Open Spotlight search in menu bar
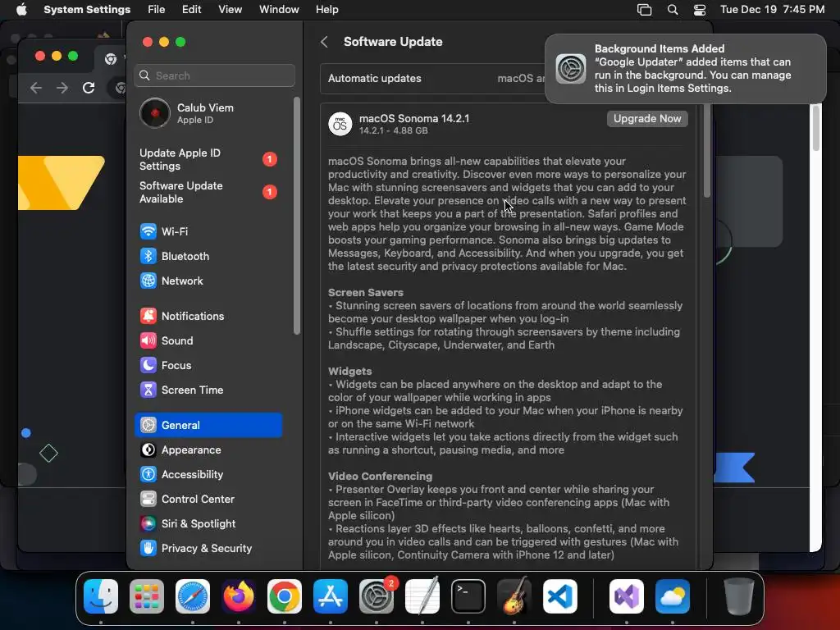The width and height of the screenshot is (840, 630). tap(673, 10)
